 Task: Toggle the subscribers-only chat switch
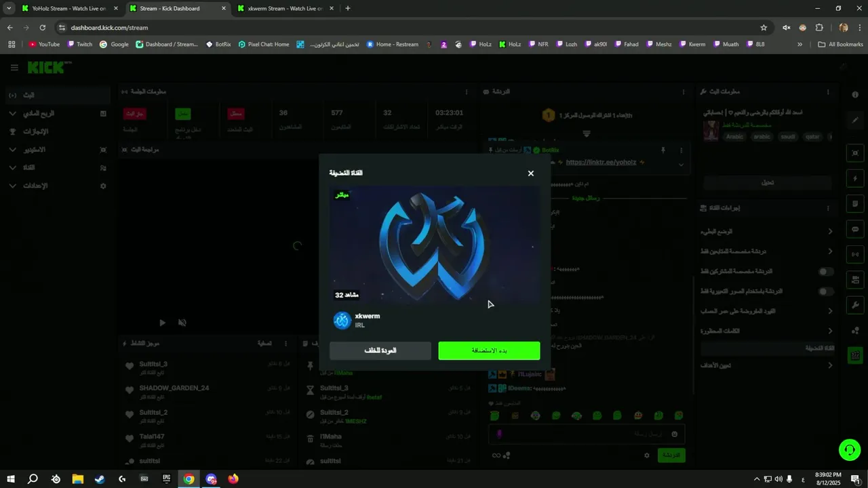pyautogui.click(x=825, y=272)
